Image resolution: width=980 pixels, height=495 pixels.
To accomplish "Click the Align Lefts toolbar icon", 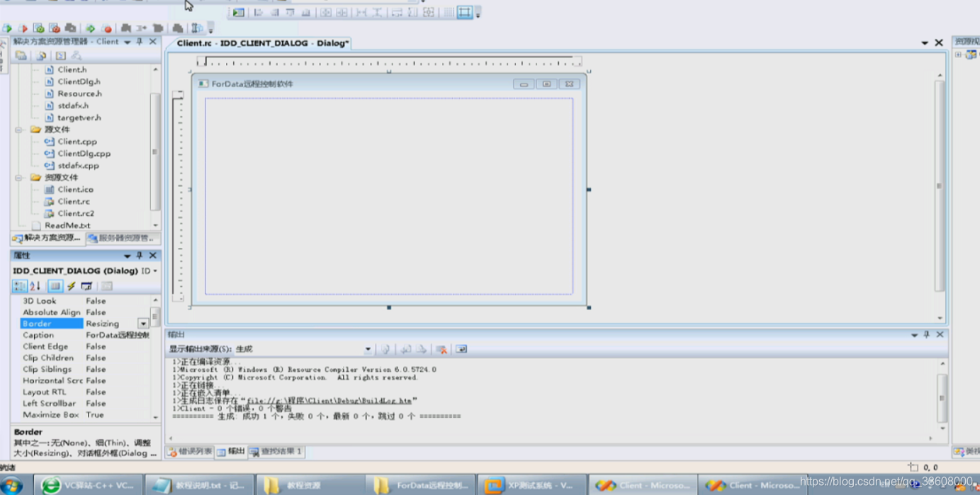I will (259, 13).
